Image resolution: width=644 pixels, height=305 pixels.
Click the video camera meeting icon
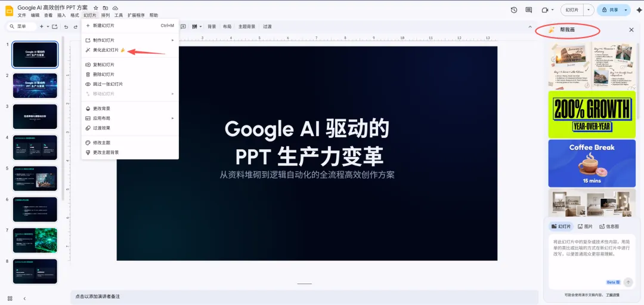[545, 10]
